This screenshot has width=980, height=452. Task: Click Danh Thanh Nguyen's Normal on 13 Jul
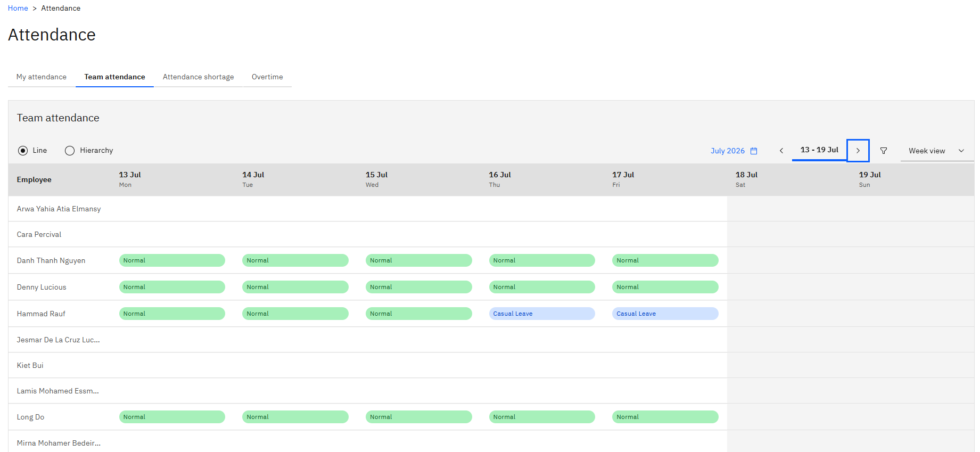(x=172, y=260)
